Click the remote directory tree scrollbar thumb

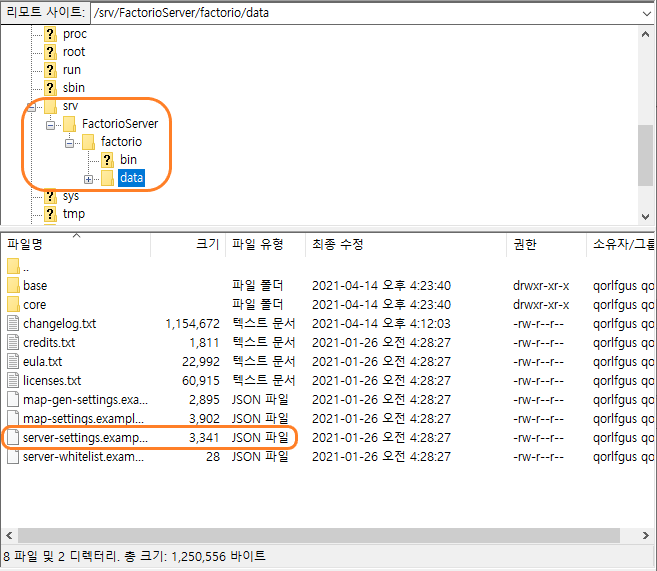pos(645,155)
